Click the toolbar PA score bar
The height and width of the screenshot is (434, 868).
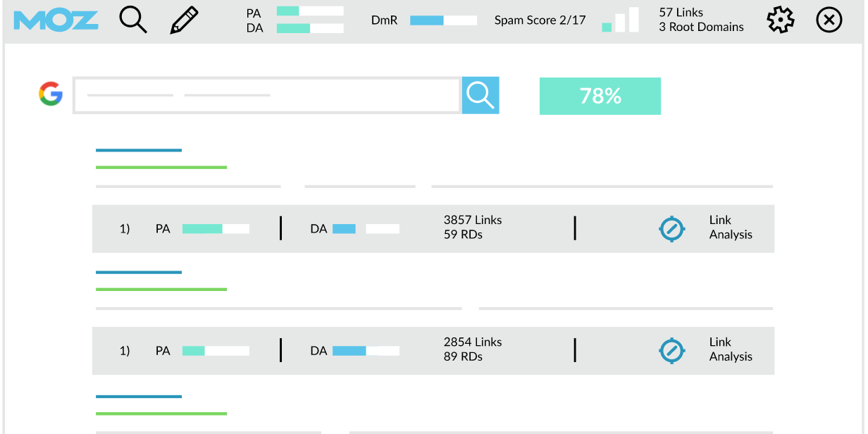(310, 11)
